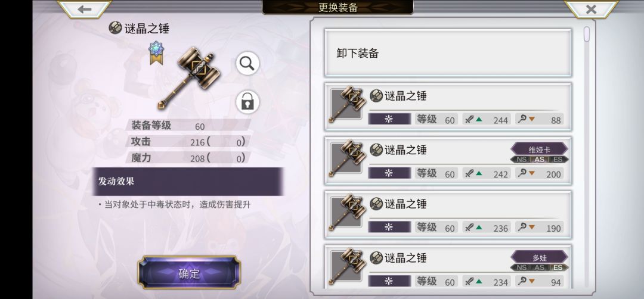Click the magnifying glass inspect icon
Screen dimensions: 644x299
247,64
